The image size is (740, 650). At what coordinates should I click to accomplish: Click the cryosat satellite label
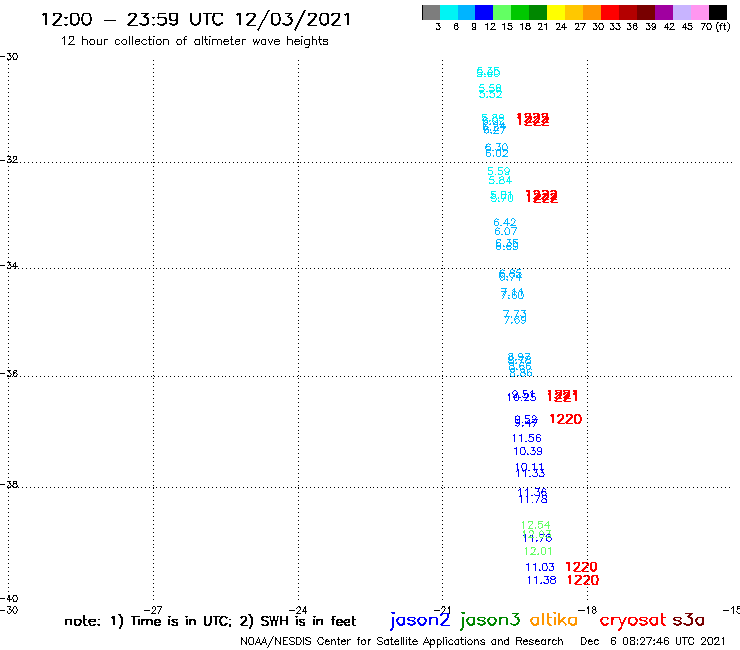[x=633, y=620]
